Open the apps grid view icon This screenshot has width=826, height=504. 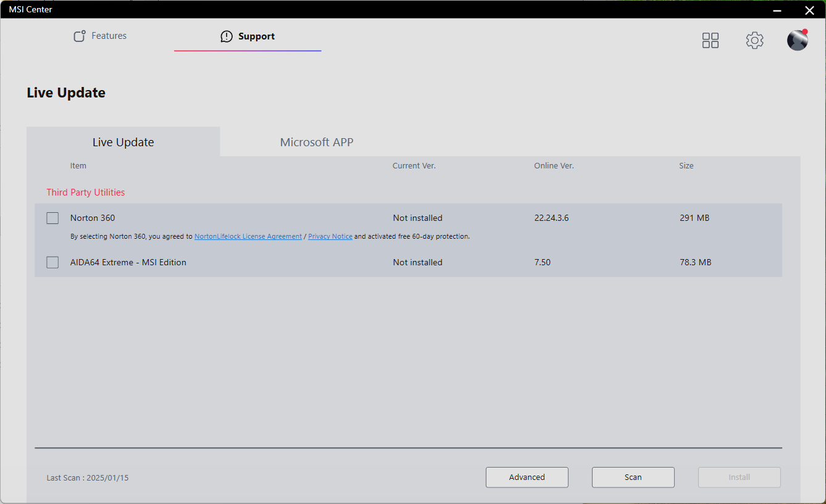tap(711, 41)
